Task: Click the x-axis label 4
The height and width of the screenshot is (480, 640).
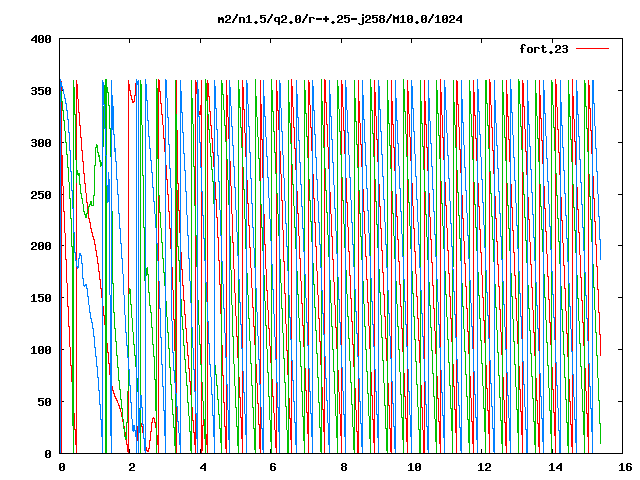Action: click(x=203, y=467)
